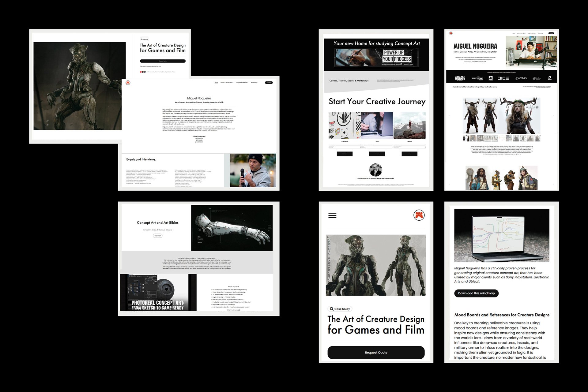Open the stickers resource thumbnail
The width and height of the screenshot is (588, 392).
(345, 125)
